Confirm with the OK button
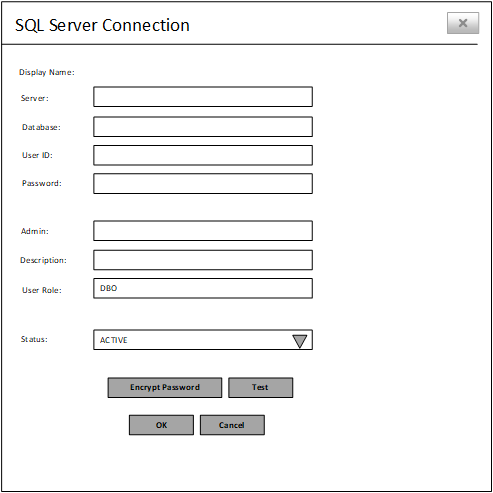The width and height of the screenshot is (493, 493). (161, 425)
